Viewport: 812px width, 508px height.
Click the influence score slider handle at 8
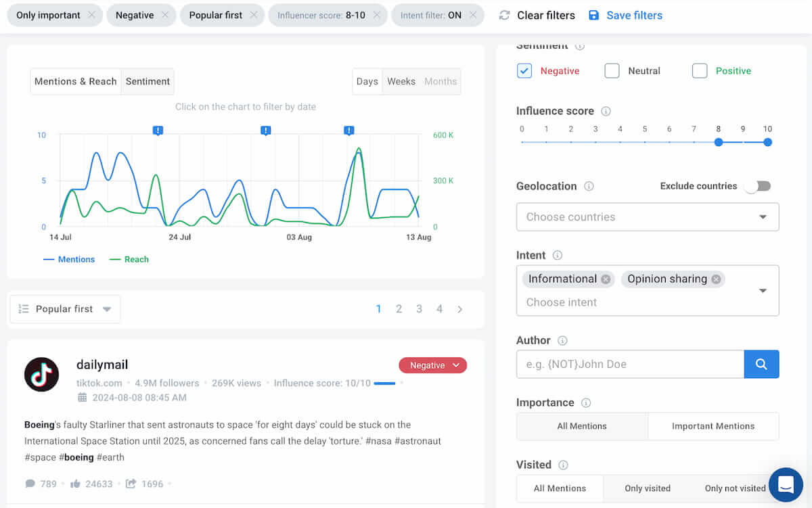[719, 142]
